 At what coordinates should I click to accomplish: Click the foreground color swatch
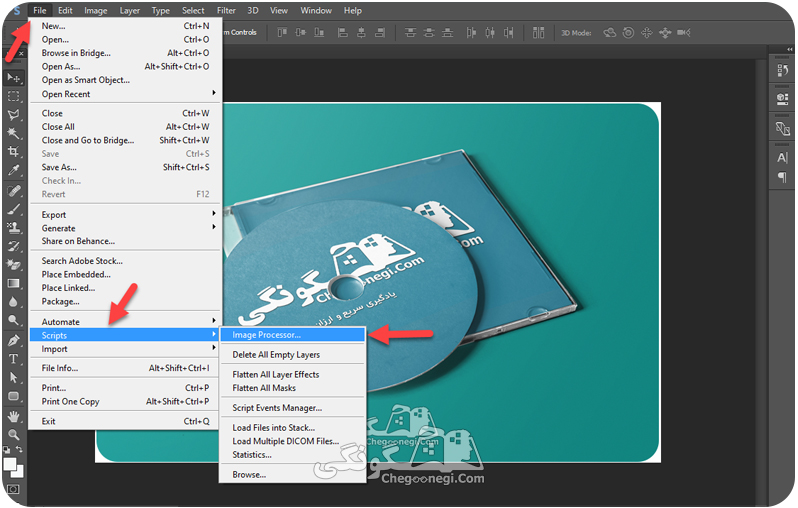pyautogui.click(x=10, y=464)
